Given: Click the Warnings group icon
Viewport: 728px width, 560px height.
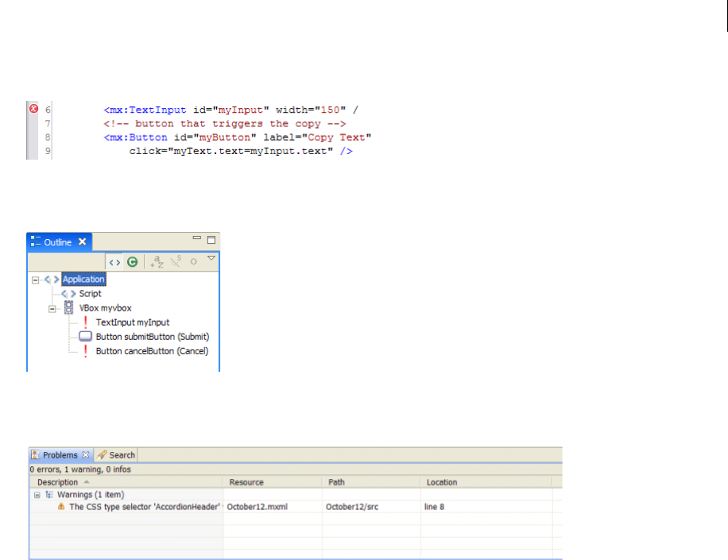Looking at the screenshot, I should tap(48, 495).
